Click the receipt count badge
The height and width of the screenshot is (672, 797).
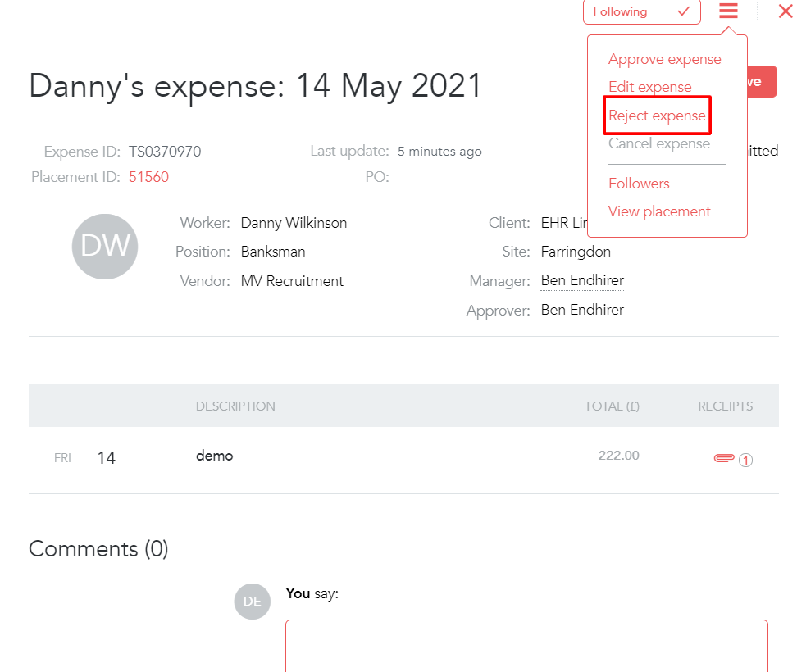[x=745, y=461]
